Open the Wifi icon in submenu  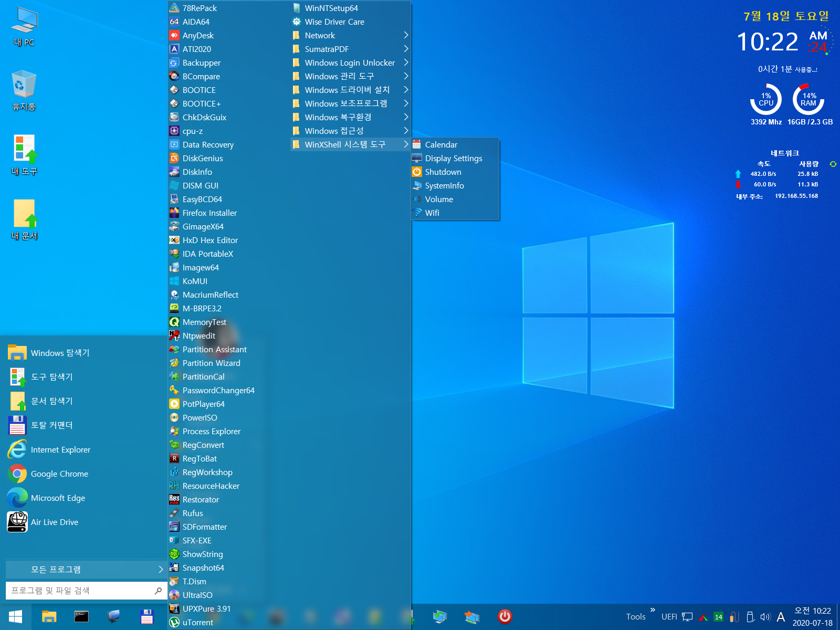417,213
